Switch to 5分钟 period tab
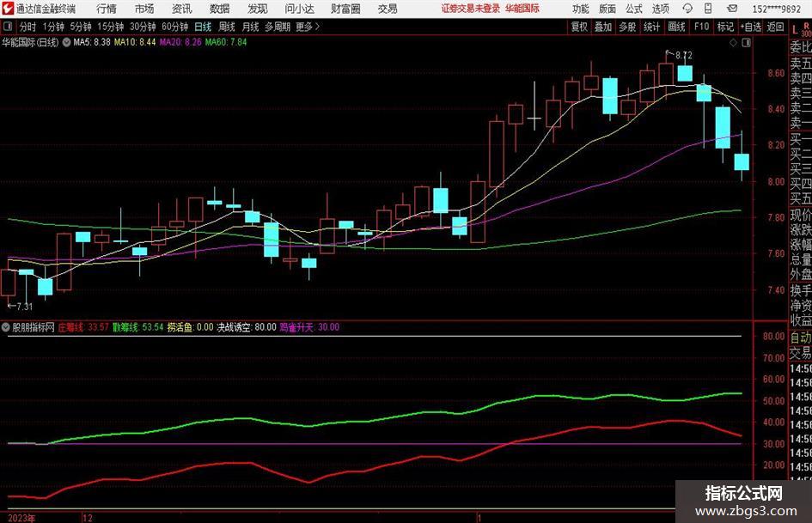Image resolution: width=812 pixels, height=523 pixels. 80,27
